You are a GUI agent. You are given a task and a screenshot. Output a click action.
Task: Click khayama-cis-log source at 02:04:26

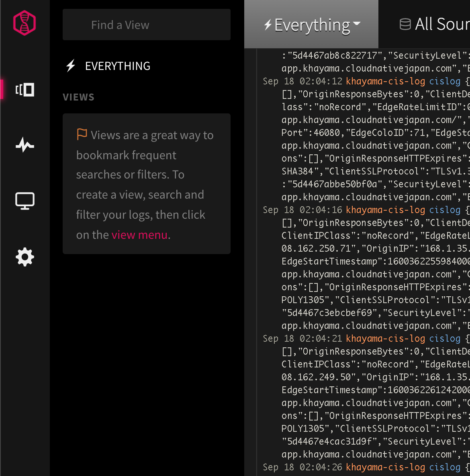click(x=385, y=467)
